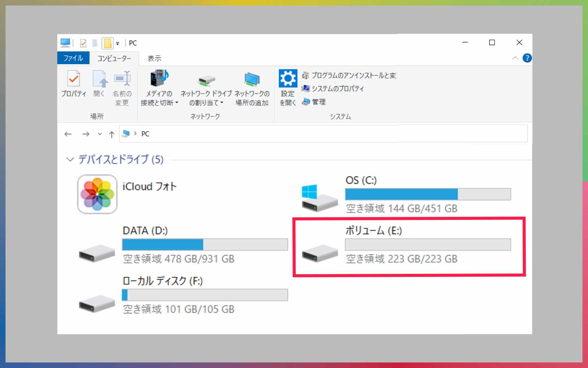Click quick access properties checkmark icon

coord(83,43)
